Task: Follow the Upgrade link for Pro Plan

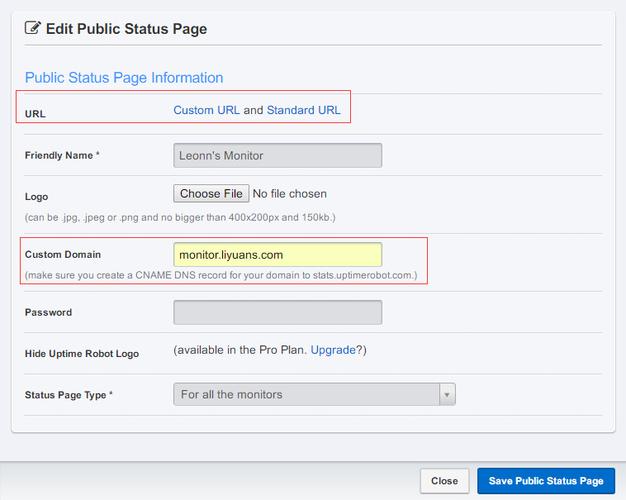Action: (x=333, y=350)
